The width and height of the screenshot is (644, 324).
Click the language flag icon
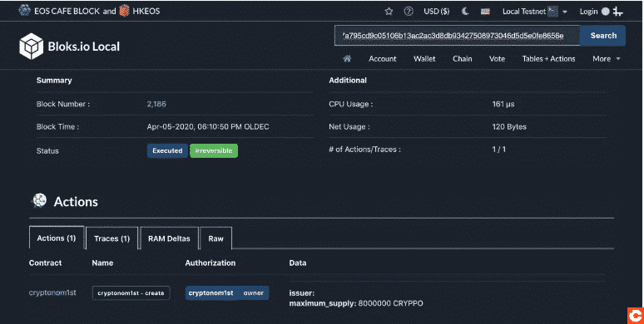485,12
